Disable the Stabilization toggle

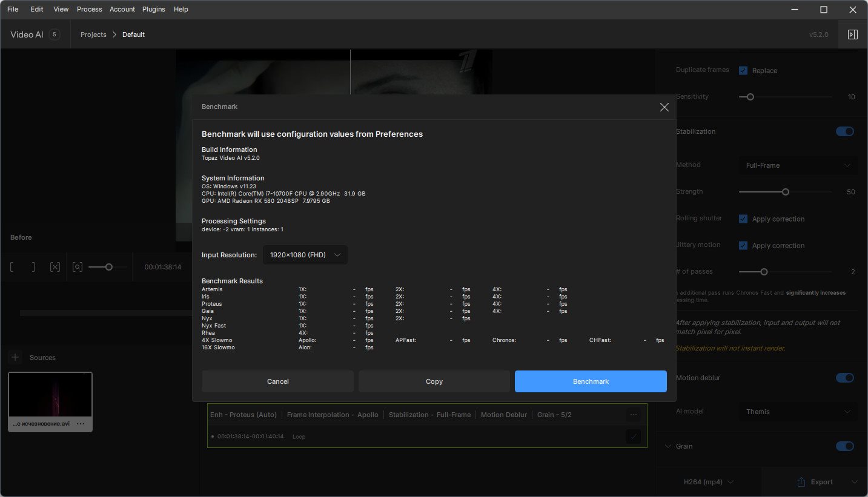845,131
